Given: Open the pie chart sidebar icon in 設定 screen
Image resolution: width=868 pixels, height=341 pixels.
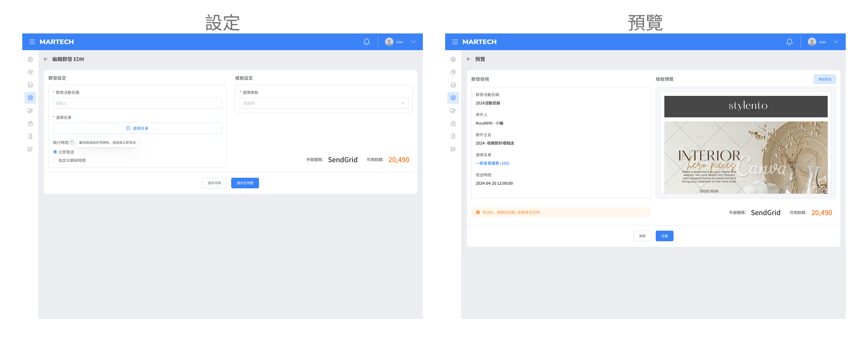Looking at the screenshot, I should coord(30,72).
